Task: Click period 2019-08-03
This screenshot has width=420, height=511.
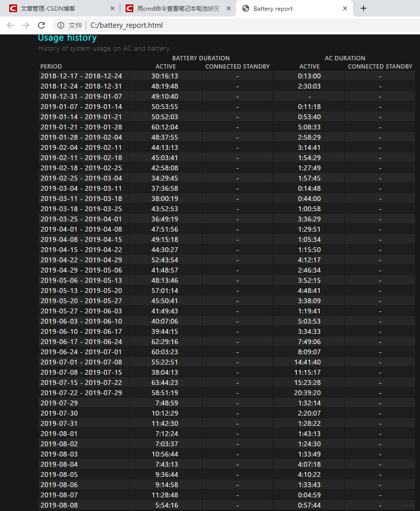Action: 59,454
